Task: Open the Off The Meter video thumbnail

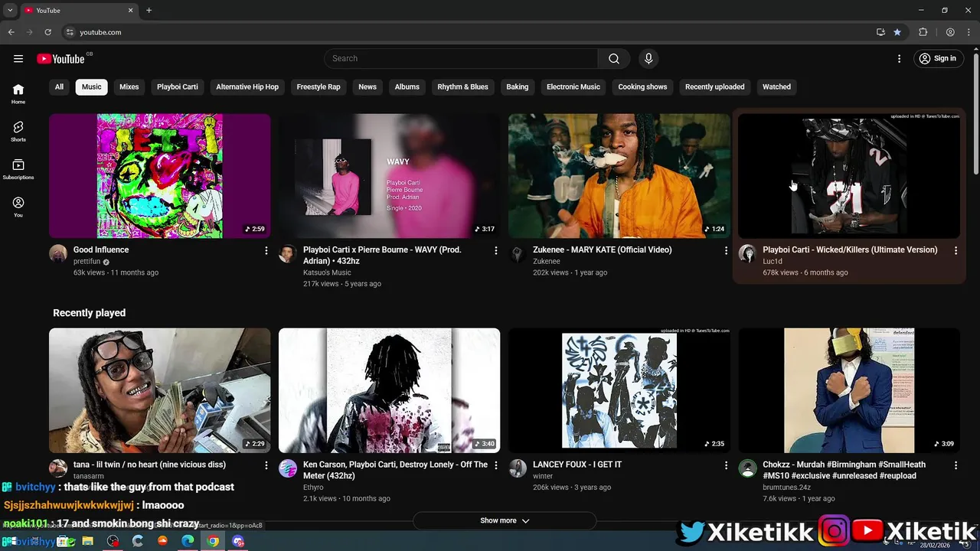Action: (x=390, y=390)
